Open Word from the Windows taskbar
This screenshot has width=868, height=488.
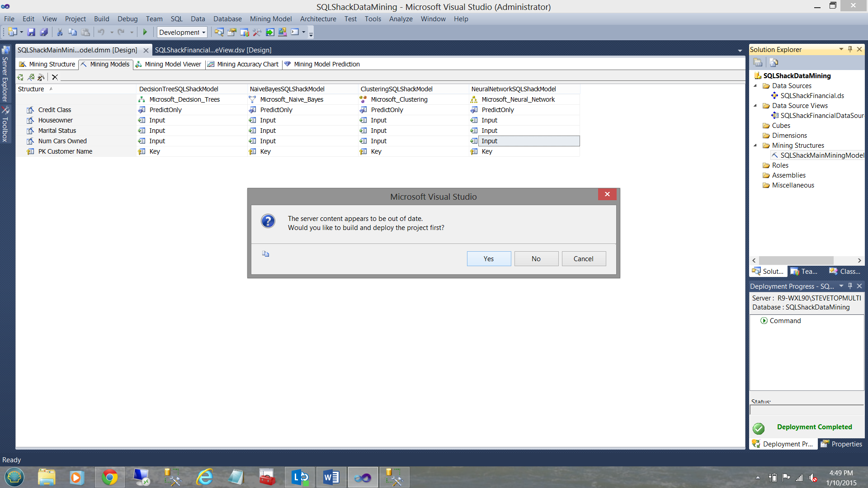pyautogui.click(x=331, y=477)
